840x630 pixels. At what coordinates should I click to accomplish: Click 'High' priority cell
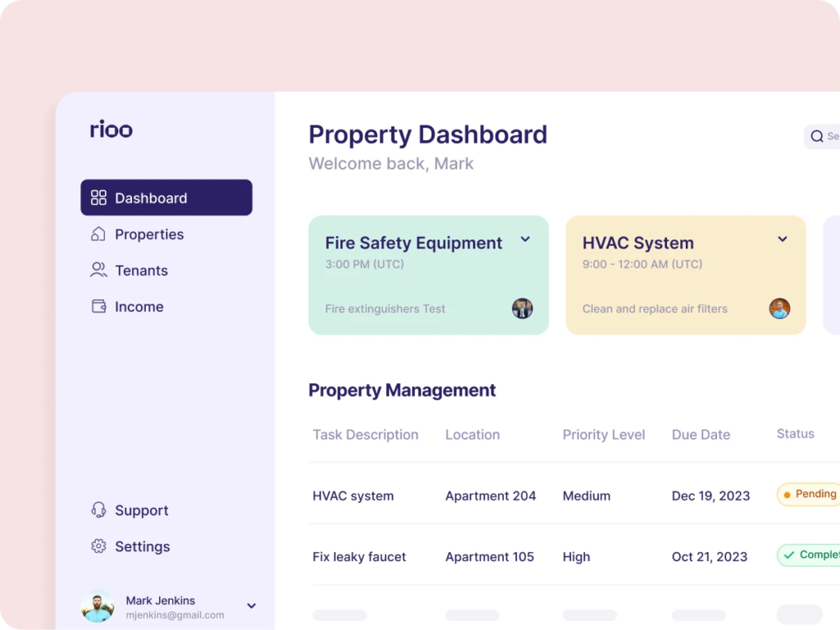click(577, 557)
